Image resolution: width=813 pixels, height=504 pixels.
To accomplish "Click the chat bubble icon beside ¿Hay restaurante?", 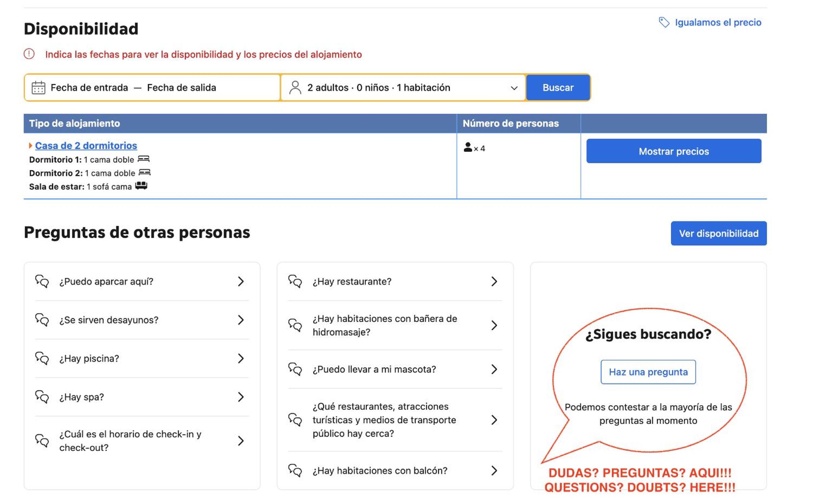I will coord(295,281).
